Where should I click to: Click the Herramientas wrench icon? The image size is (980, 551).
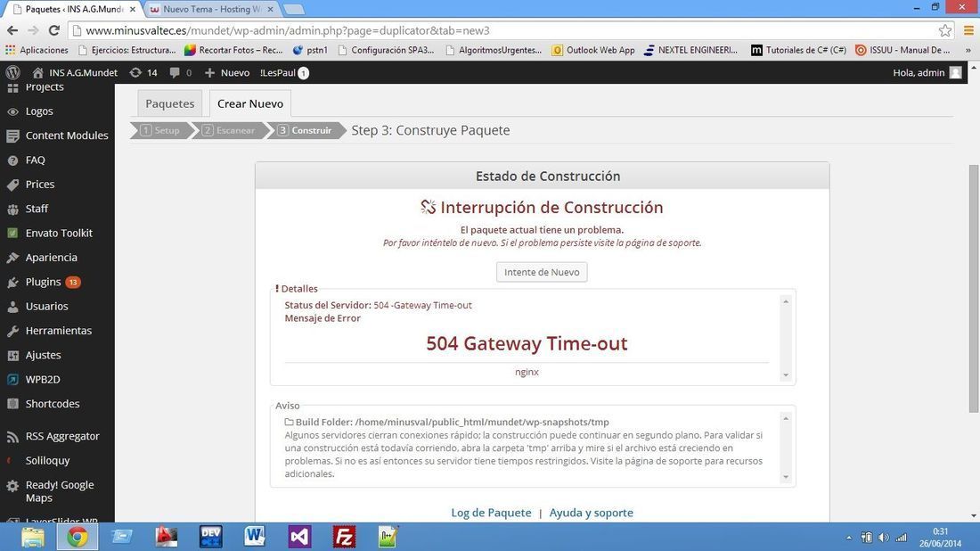(12, 331)
